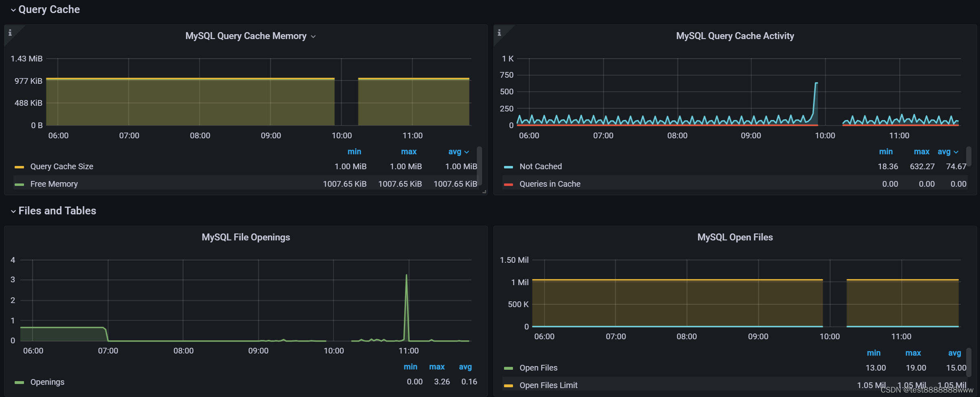The height and width of the screenshot is (397, 980).
Task: Click Open Files green color swatch
Action: 509,369
